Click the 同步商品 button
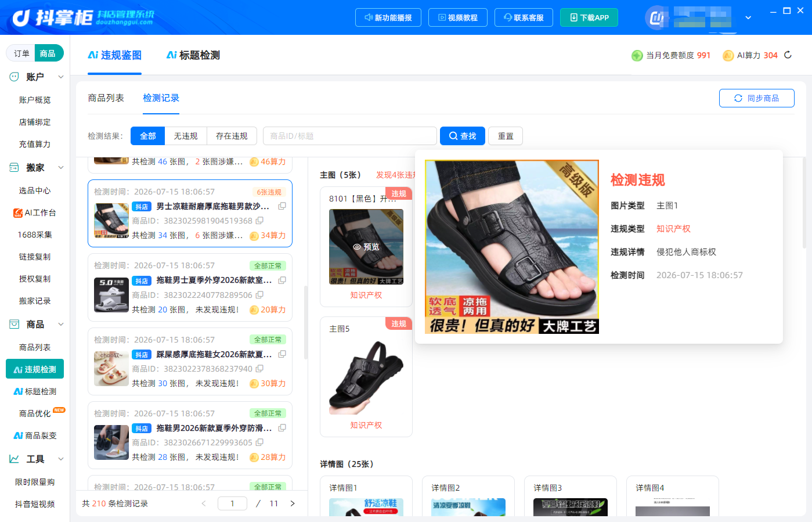The image size is (812, 522). click(757, 98)
